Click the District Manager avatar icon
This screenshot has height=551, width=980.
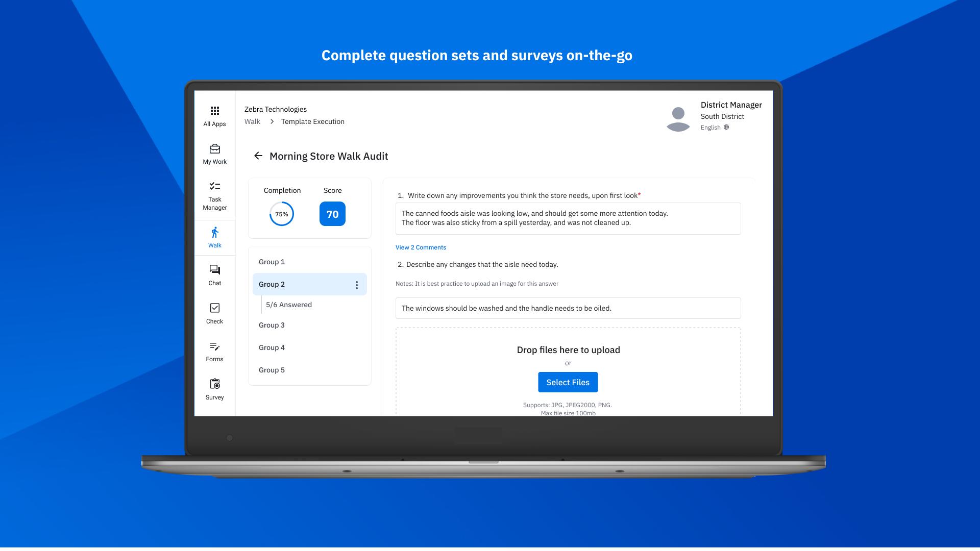(x=678, y=119)
